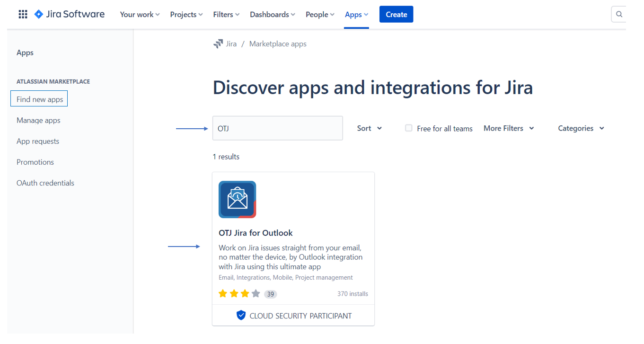Open OAuth credentials page
The height and width of the screenshot is (344, 644).
45,183
